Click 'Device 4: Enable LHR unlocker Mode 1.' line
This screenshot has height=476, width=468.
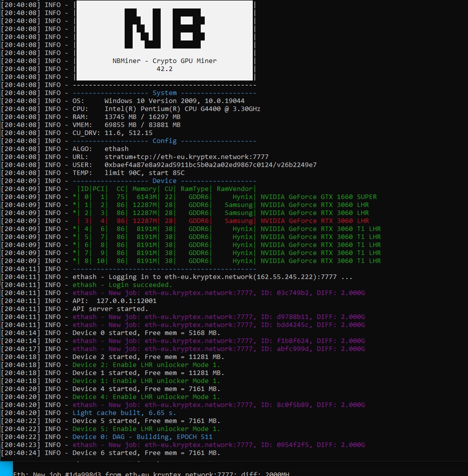point(147,397)
